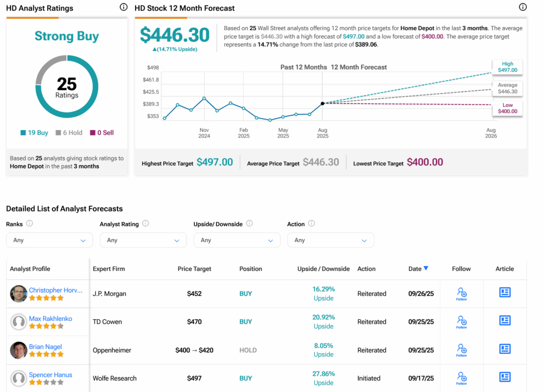The image size is (544, 392).
Task: Click info icon beside 12 Month Forecast
Action: (523, 7)
